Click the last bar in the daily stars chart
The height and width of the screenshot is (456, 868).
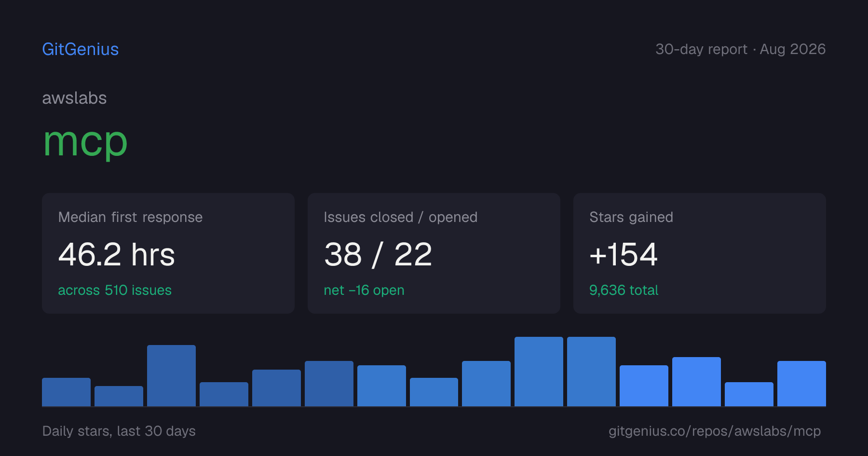coord(801,384)
